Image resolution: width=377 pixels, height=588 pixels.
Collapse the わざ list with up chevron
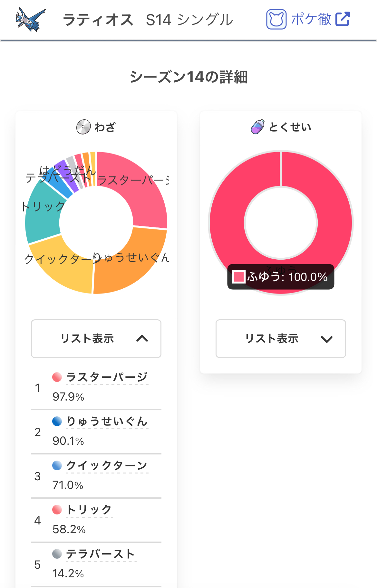coord(142,338)
